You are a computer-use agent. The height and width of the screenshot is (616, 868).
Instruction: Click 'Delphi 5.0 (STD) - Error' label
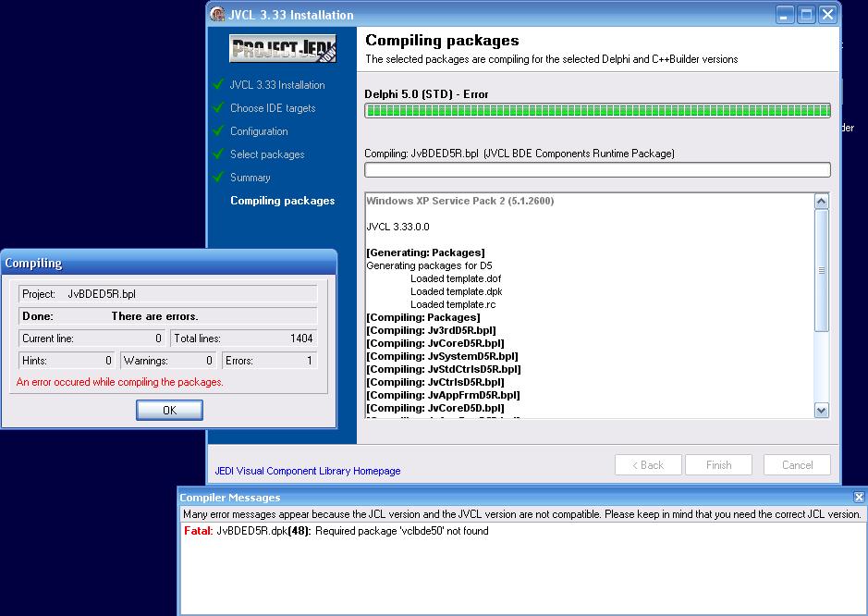tap(426, 94)
